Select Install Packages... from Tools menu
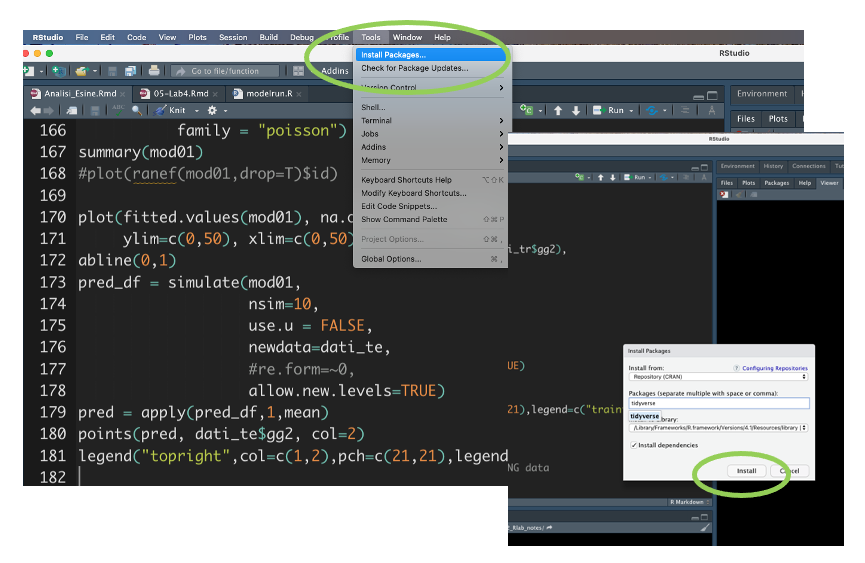This screenshot has height=563, width=865. (x=393, y=55)
